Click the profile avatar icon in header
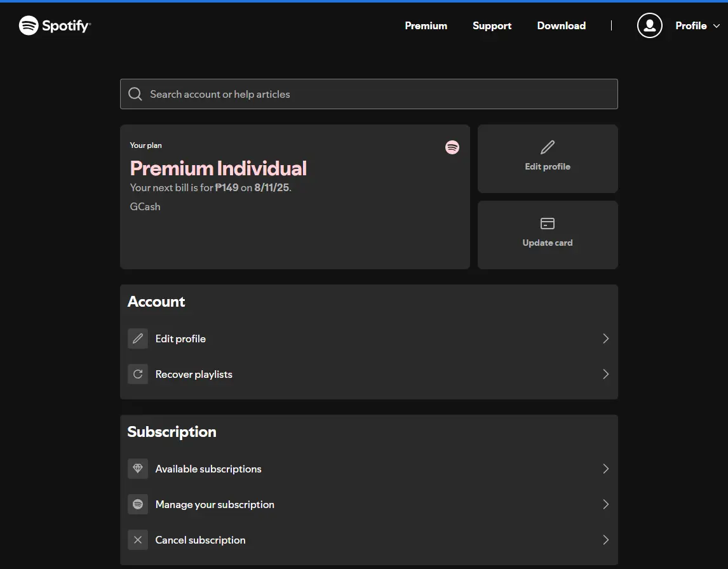The width and height of the screenshot is (728, 569). pos(649,25)
